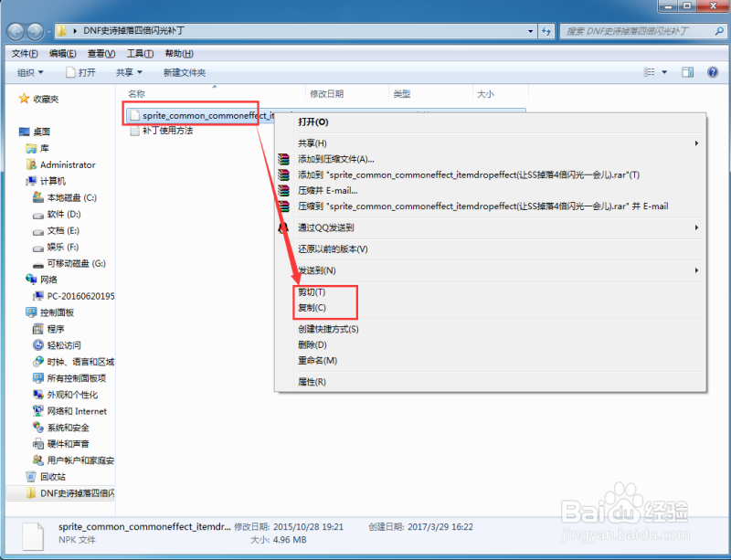Click the removable disk (G:) drive icon
731x560 pixels.
tap(38, 264)
